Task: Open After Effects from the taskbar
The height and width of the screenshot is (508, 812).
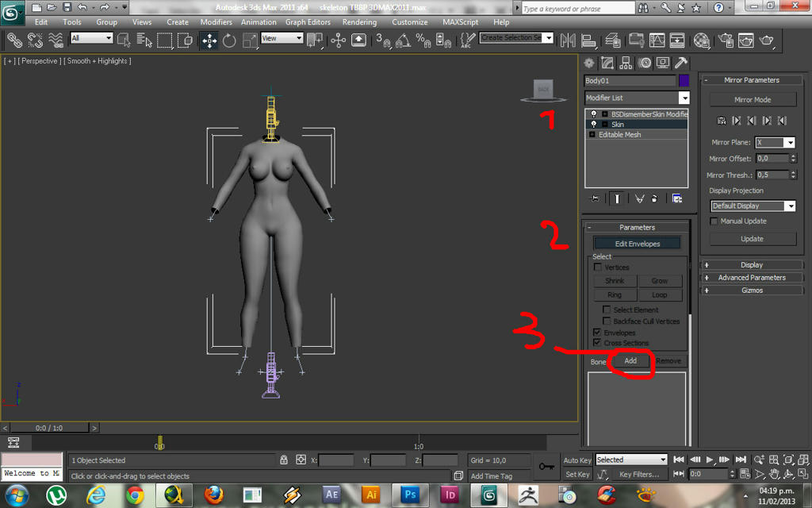Action: coord(332,495)
